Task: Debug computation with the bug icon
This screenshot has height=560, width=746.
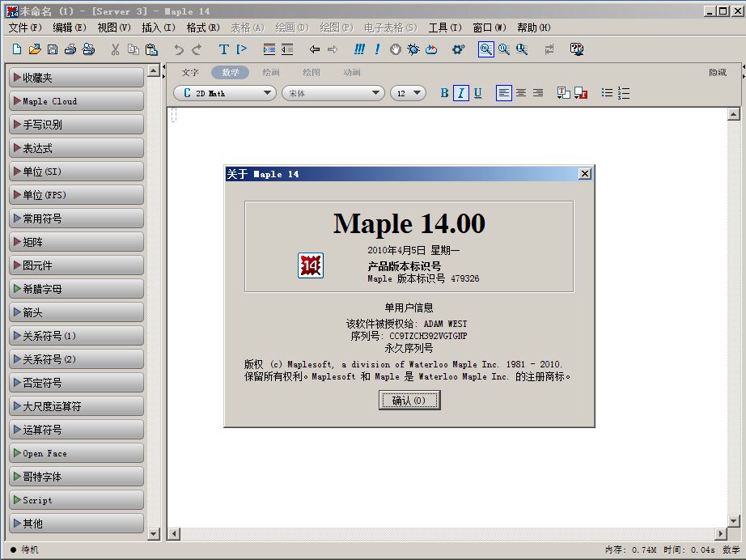Action: pyautogui.click(x=413, y=49)
